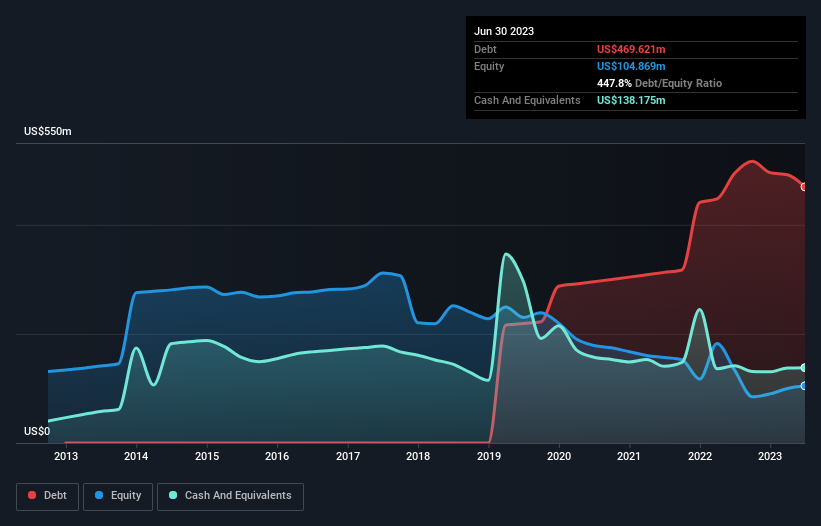Click the US$550m y-axis label
The height and width of the screenshot is (526, 821).
click(x=48, y=131)
